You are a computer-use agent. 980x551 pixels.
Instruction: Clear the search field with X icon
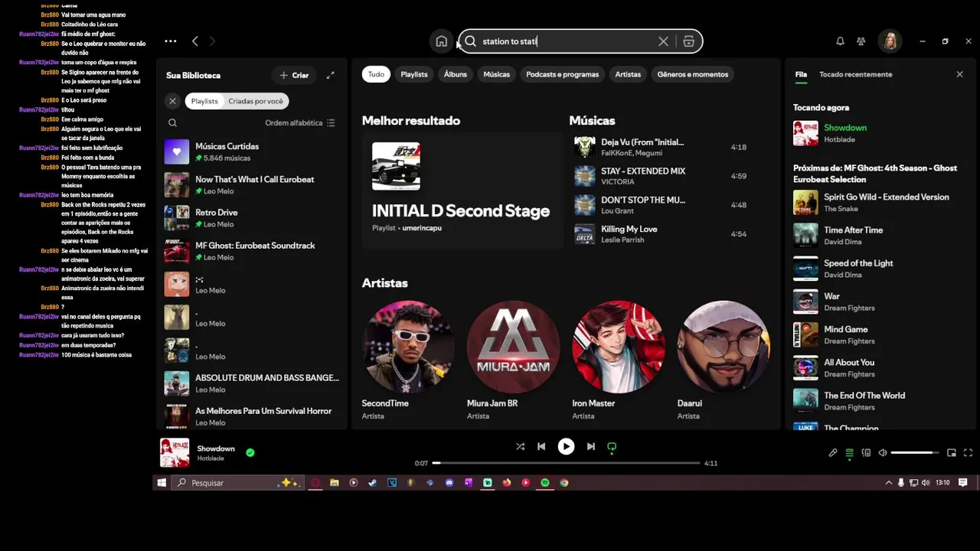tap(663, 41)
